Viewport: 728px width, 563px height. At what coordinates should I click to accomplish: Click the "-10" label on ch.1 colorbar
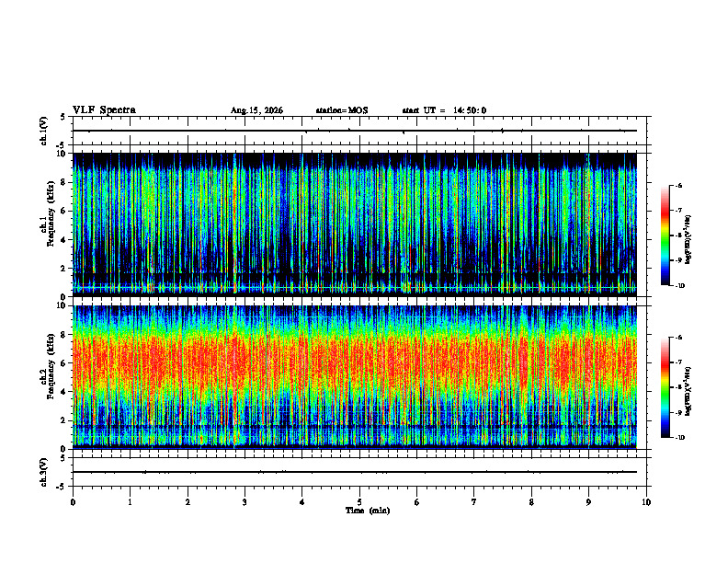[680, 286]
